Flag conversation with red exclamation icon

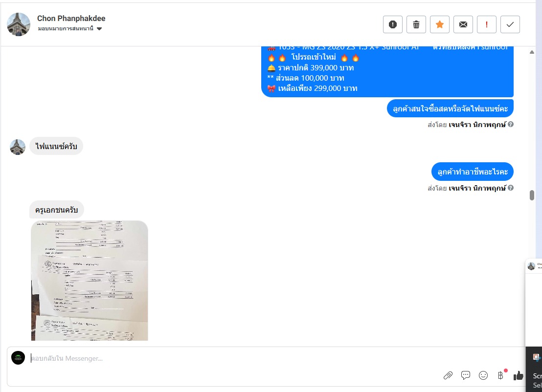coord(487,24)
